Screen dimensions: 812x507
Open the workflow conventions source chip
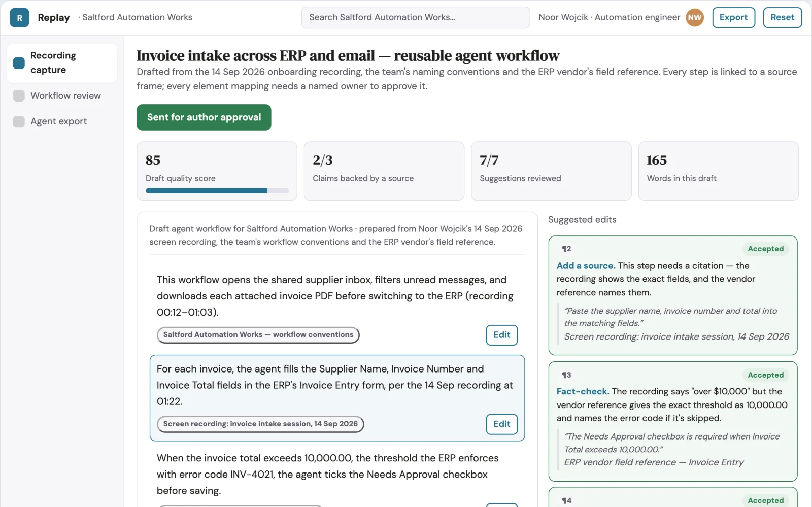pyautogui.click(x=258, y=335)
